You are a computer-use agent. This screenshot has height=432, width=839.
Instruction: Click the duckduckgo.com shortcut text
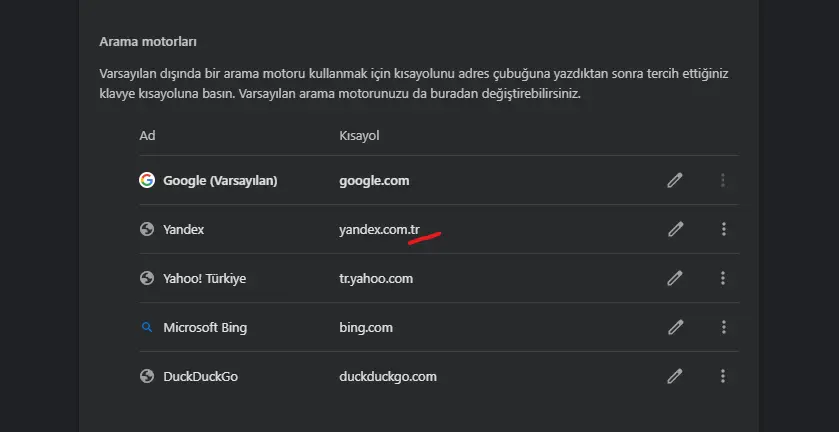coord(388,377)
